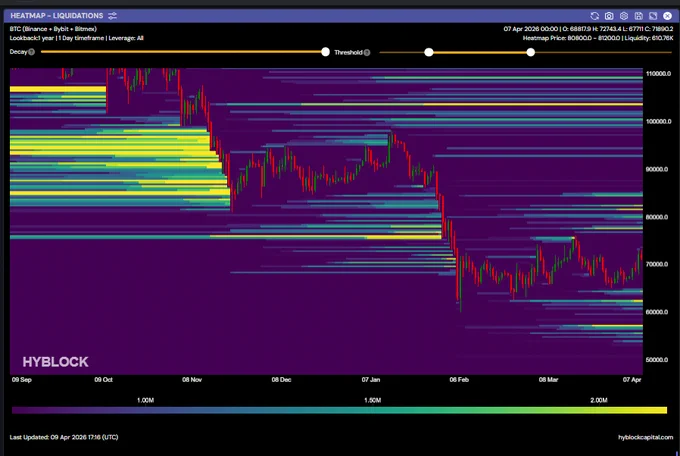This screenshot has width=680, height=456.
Task: Click the Decay slider handle
Action: 325,52
